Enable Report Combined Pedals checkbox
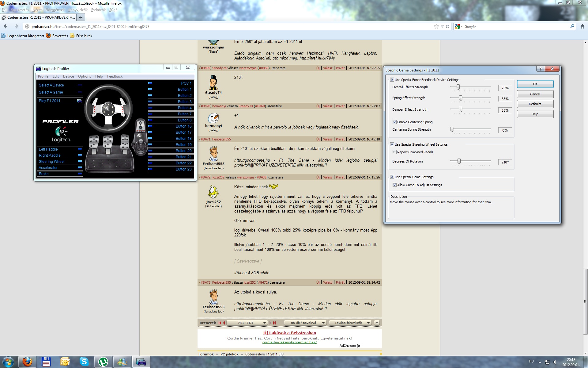Screen dimensions: 588x368 click(394, 152)
